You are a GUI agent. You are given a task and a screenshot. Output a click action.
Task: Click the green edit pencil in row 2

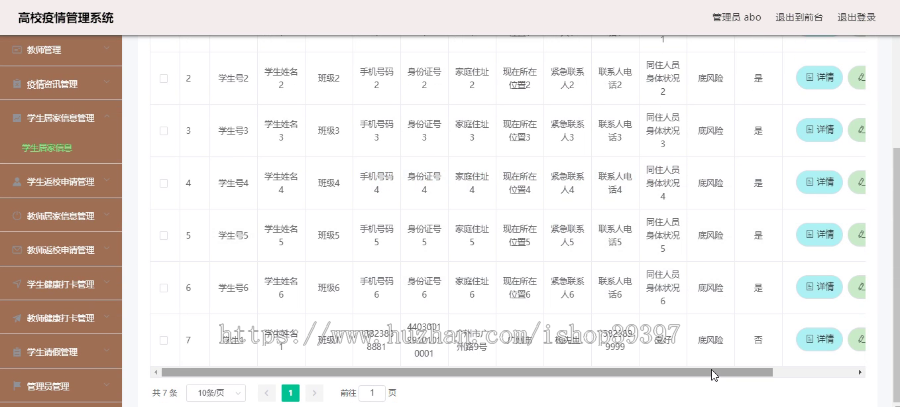(861, 77)
